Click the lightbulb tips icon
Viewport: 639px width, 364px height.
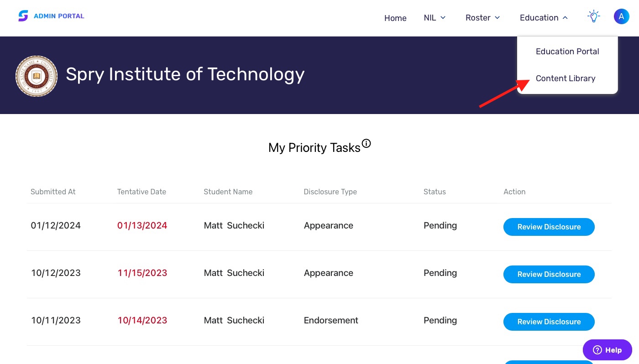[x=593, y=17]
